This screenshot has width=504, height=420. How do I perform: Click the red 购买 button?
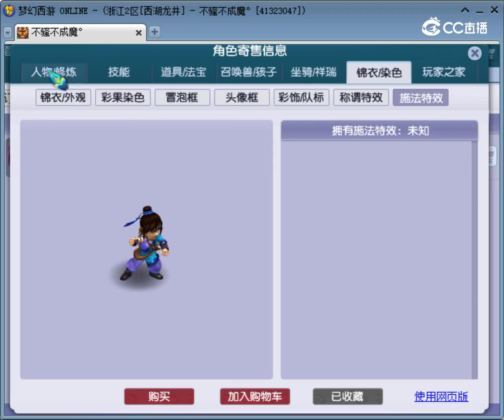(x=159, y=396)
